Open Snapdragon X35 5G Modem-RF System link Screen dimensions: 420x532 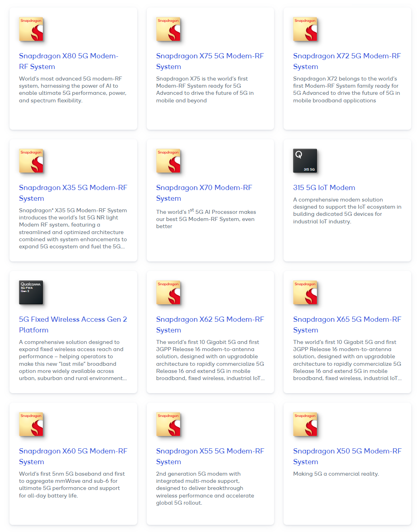coord(73,193)
